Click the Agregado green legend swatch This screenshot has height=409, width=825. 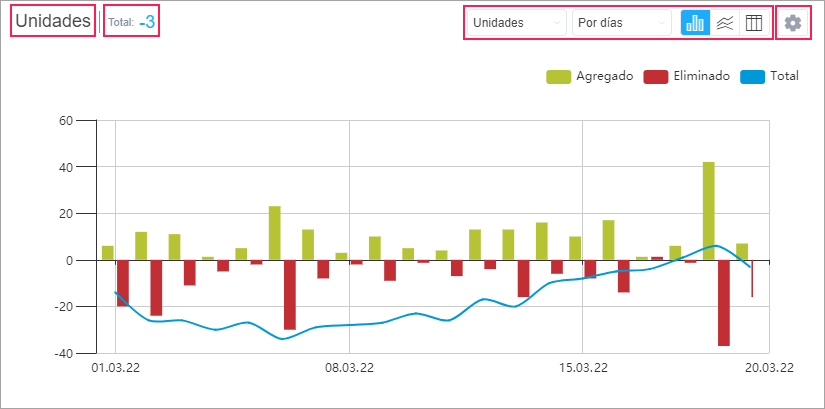click(558, 76)
